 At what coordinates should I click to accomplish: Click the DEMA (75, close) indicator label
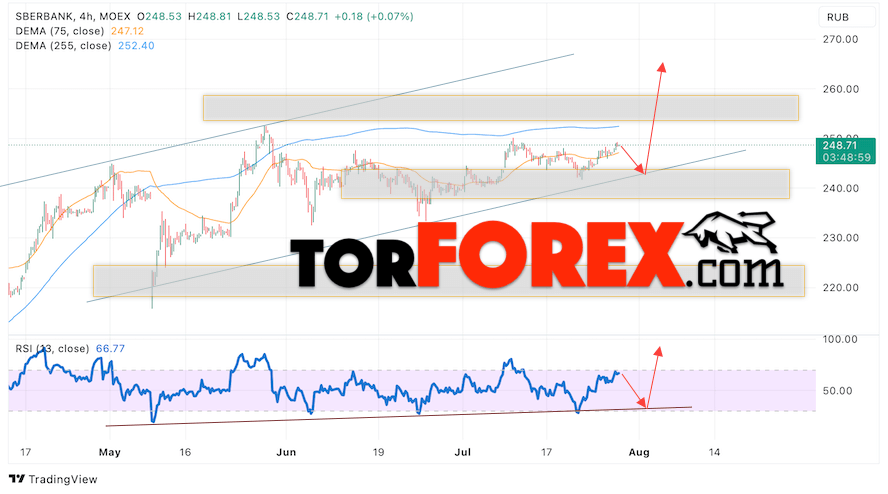(60, 31)
